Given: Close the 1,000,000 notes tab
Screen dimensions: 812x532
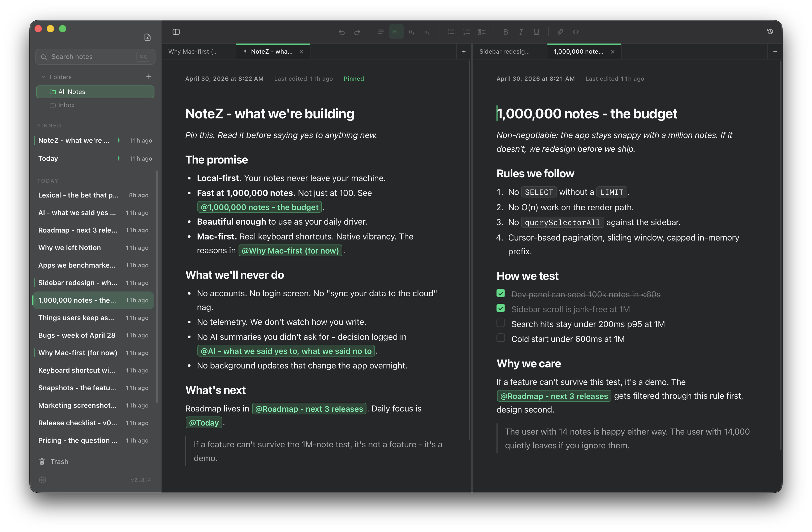Looking at the screenshot, I should (x=613, y=52).
